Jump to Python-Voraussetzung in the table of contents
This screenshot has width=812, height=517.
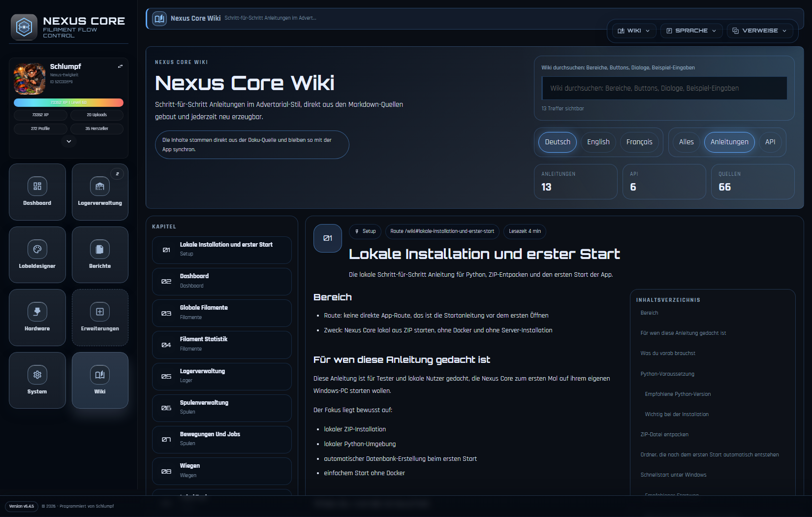[667, 374]
